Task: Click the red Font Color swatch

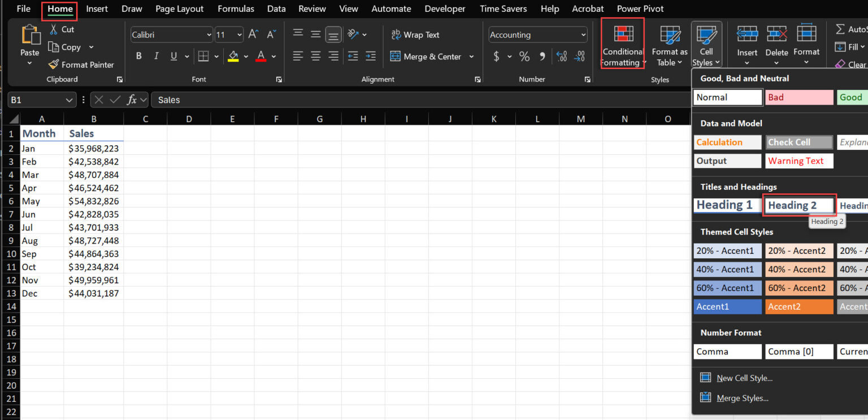Action: 261,56
